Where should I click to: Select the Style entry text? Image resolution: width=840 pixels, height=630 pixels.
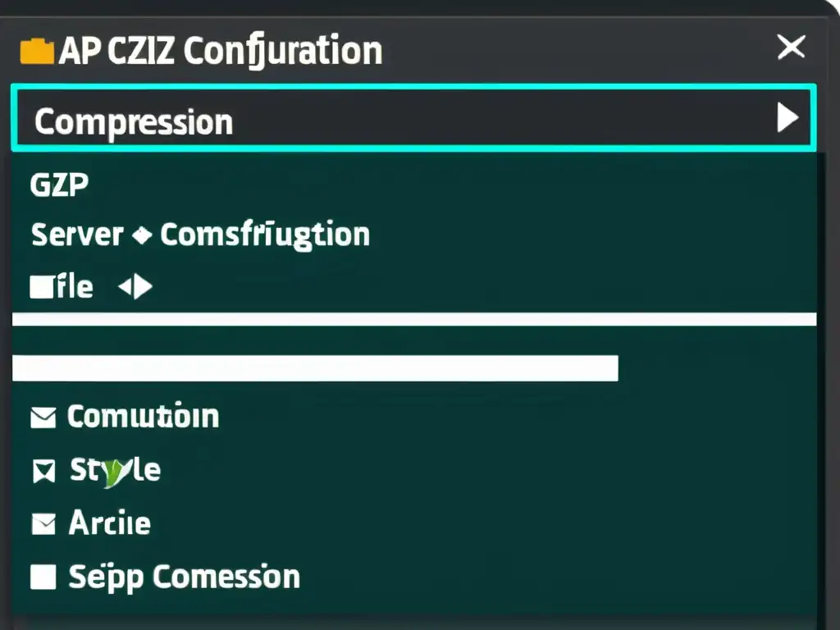tap(115, 471)
